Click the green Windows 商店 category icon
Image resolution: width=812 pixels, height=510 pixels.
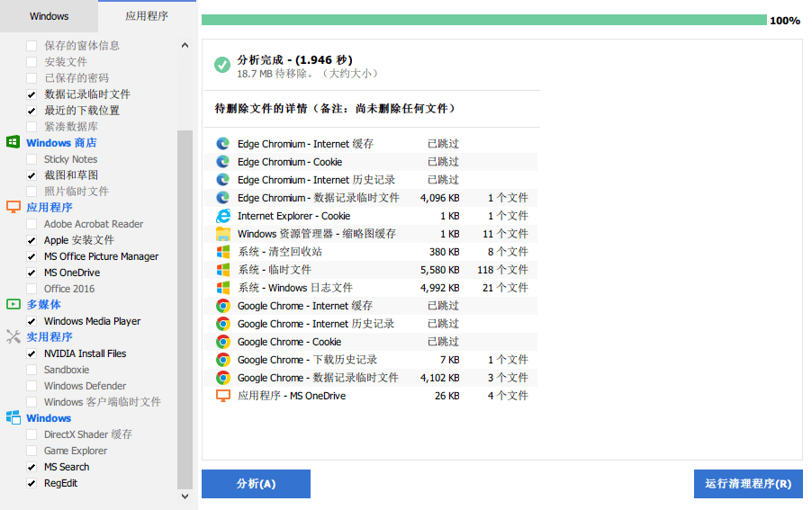tap(13, 142)
